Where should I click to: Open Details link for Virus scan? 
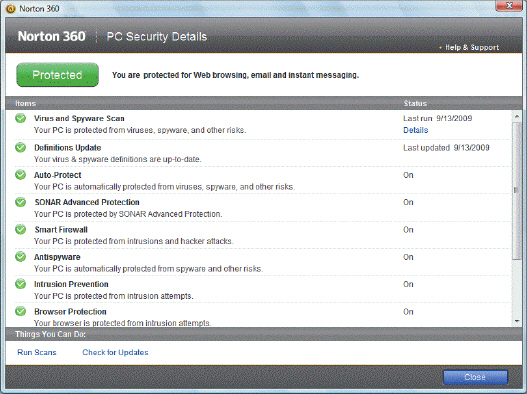coord(415,130)
